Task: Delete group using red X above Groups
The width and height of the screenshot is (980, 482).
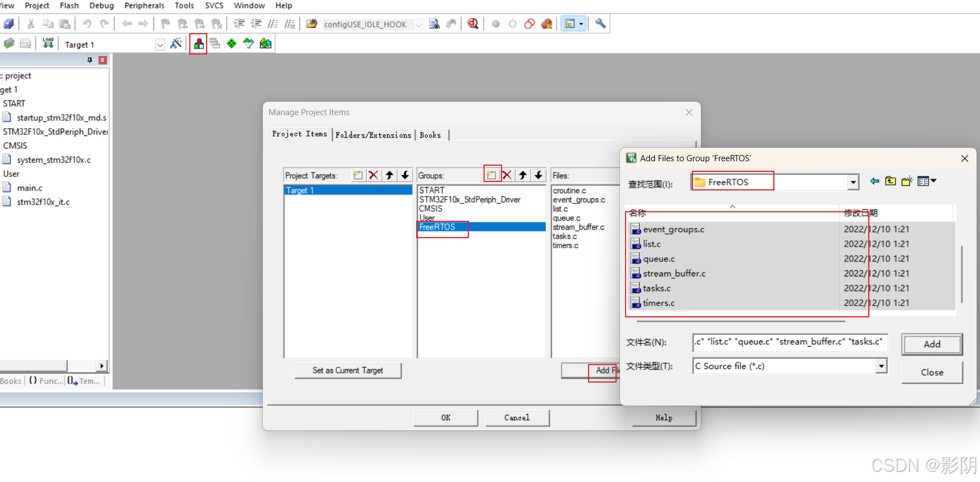Action: pos(507,175)
